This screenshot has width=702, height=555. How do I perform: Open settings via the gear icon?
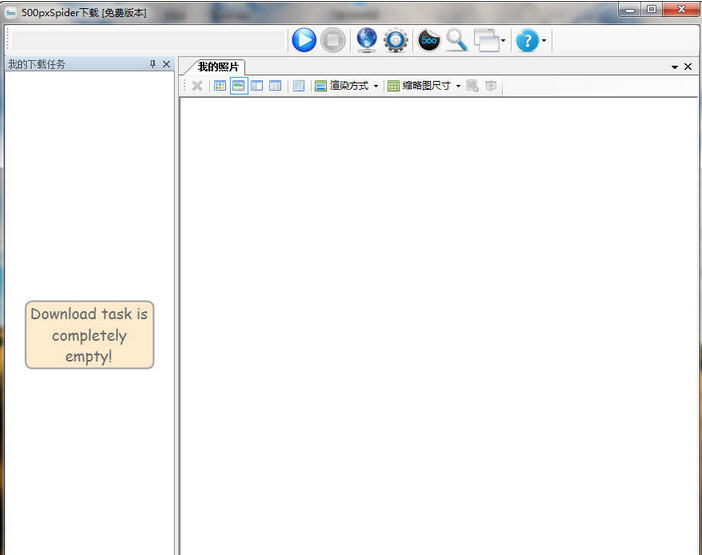tap(396, 40)
